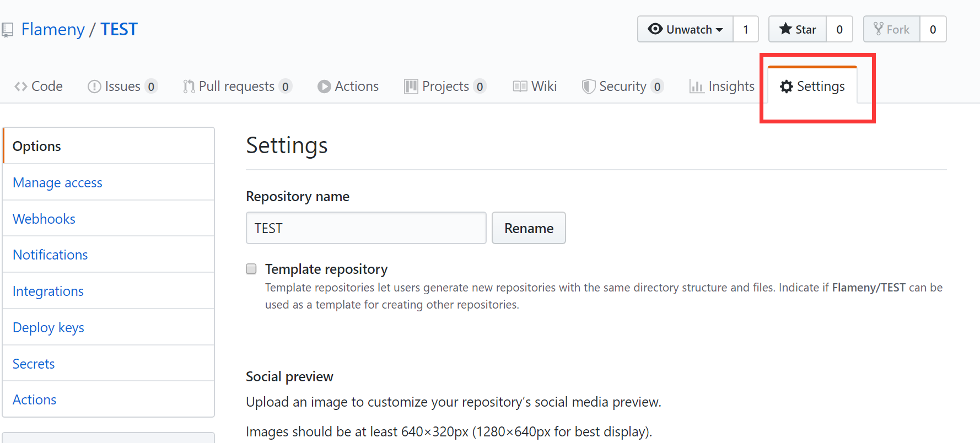Open the Flameny owner profile link
This screenshot has height=443, width=980.
(x=53, y=29)
